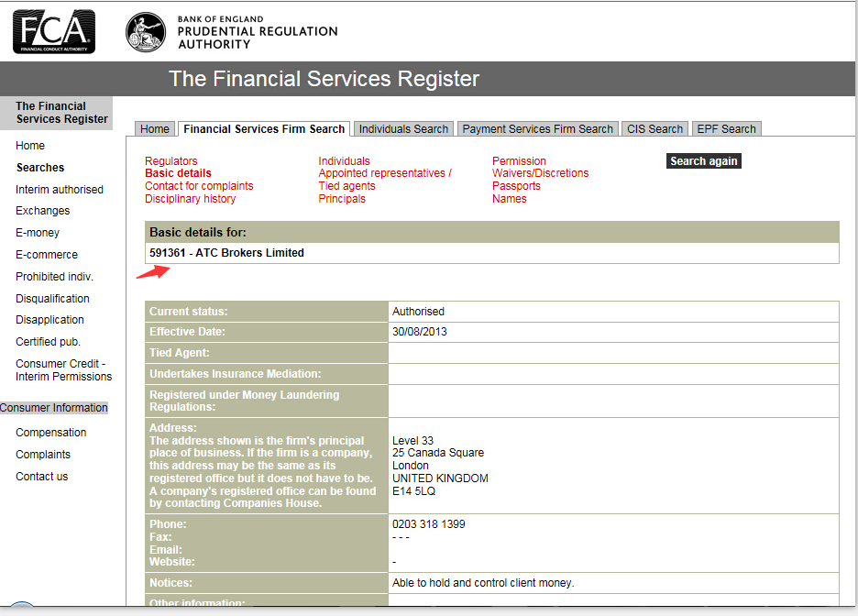This screenshot has width=858, height=616.
Task: Open E-commerce sidebar link
Action: click(47, 255)
